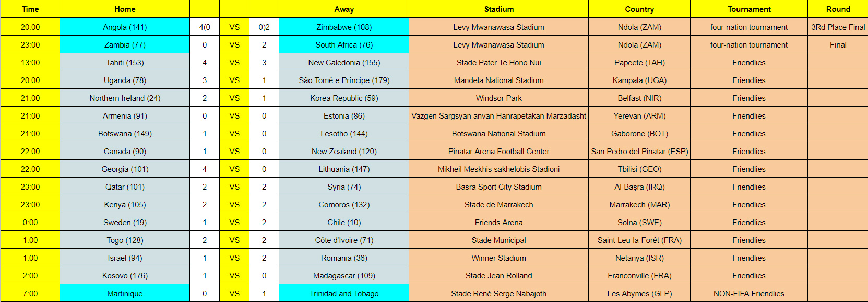Select the Away column header
The image size is (868, 302).
click(344, 9)
